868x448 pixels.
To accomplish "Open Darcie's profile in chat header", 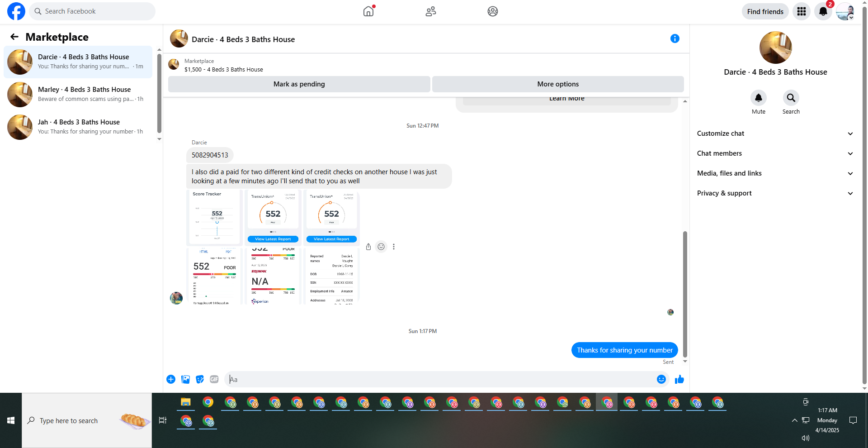I will pyautogui.click(x=179, y=39).
